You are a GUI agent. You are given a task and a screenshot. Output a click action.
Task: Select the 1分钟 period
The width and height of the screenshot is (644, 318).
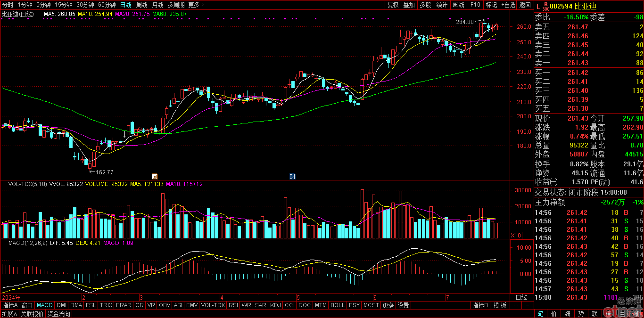point(25,5)
